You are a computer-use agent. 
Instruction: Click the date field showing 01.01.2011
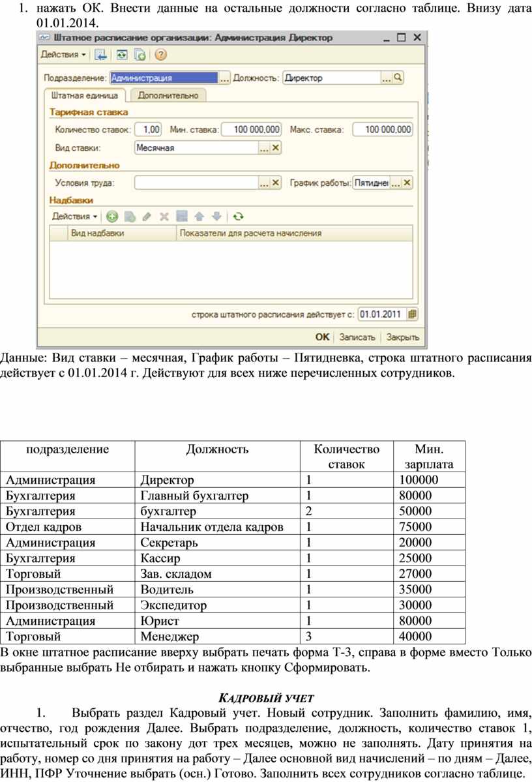click(x=382, y=315)
